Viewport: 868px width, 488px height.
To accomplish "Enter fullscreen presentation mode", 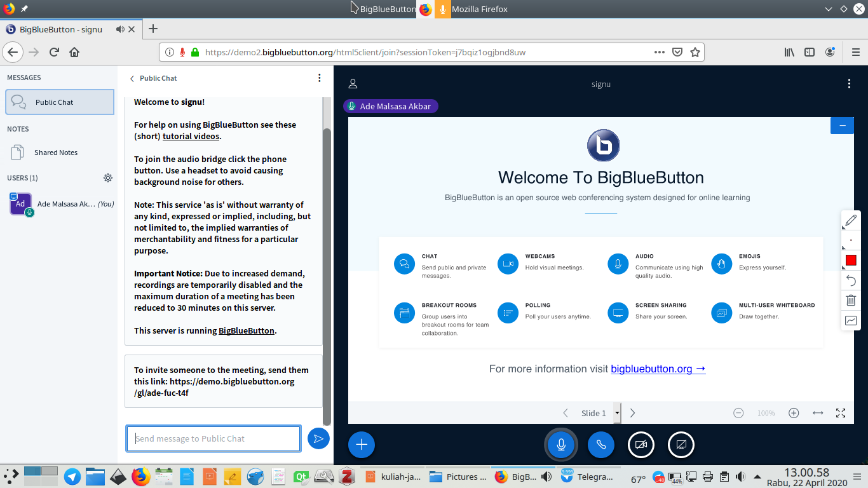I will tap(840, 412).
